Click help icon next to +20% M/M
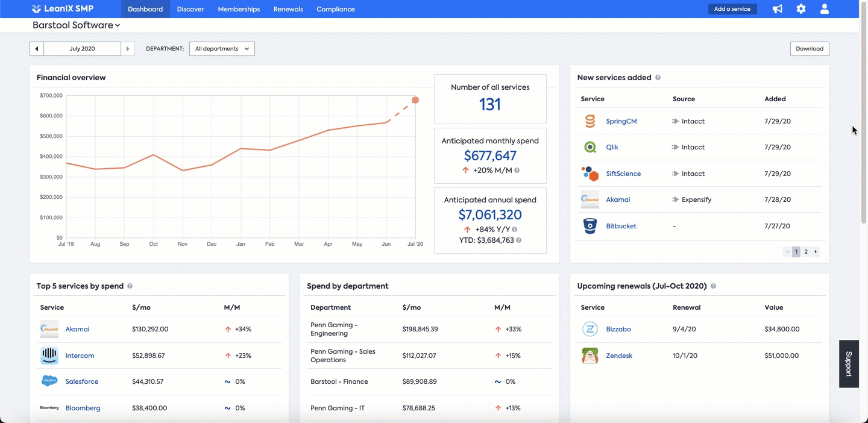 517,171
